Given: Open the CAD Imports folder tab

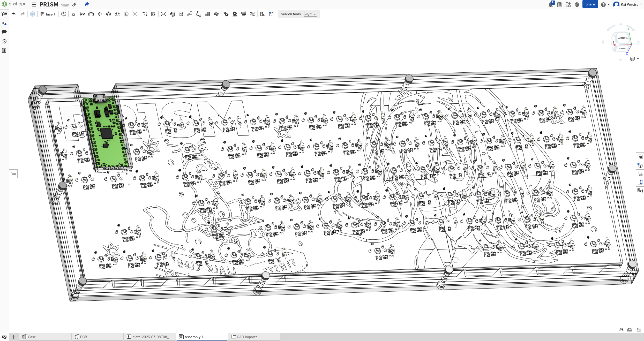Looking at the screenshot, I should click(254, 337).
